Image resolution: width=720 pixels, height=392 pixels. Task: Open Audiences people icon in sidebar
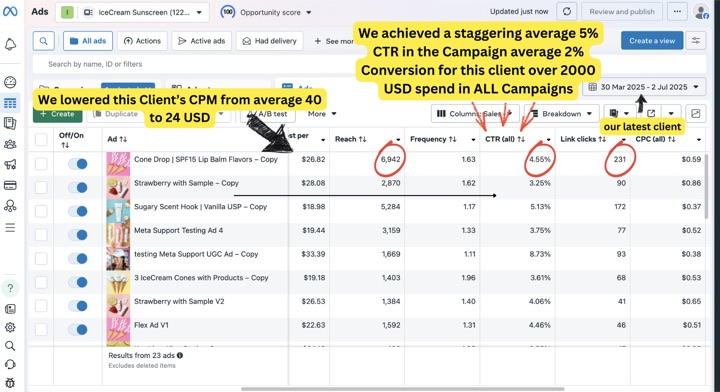pos(10,144)
